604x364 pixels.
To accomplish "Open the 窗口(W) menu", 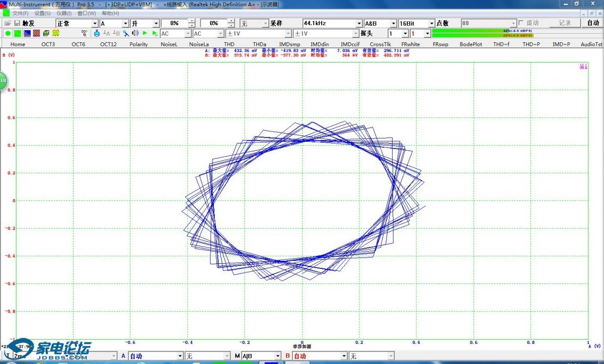I will 87,13.
